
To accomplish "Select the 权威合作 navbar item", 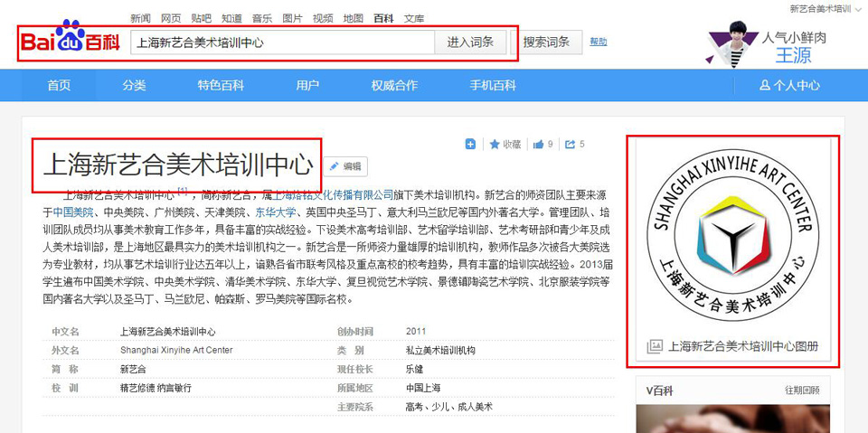I will [x=394, y=85].
